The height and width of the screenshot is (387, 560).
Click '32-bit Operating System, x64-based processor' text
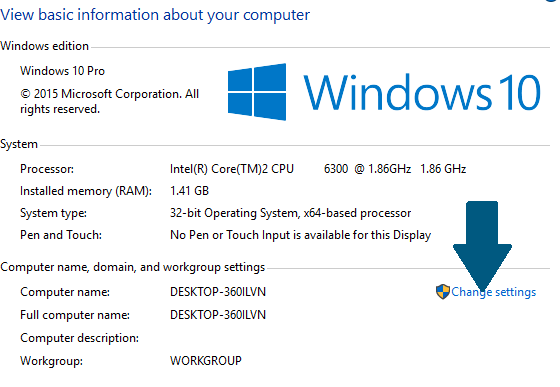290,213
